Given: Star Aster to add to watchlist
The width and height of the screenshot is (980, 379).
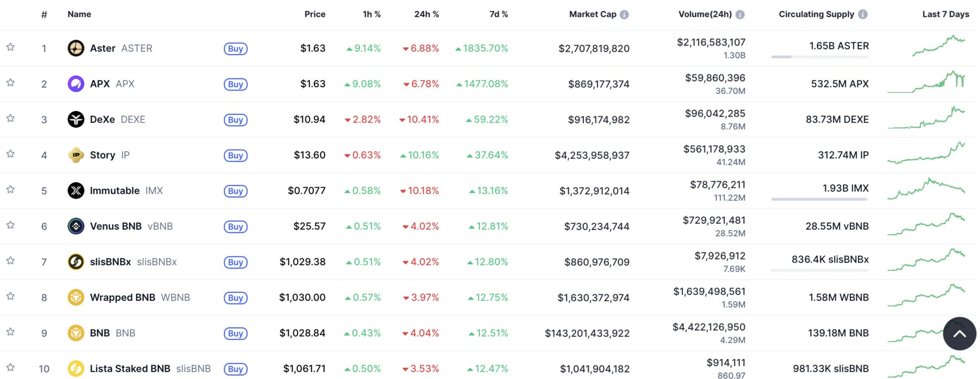Looking at the screenshot, I should click(x=10, y=48).
